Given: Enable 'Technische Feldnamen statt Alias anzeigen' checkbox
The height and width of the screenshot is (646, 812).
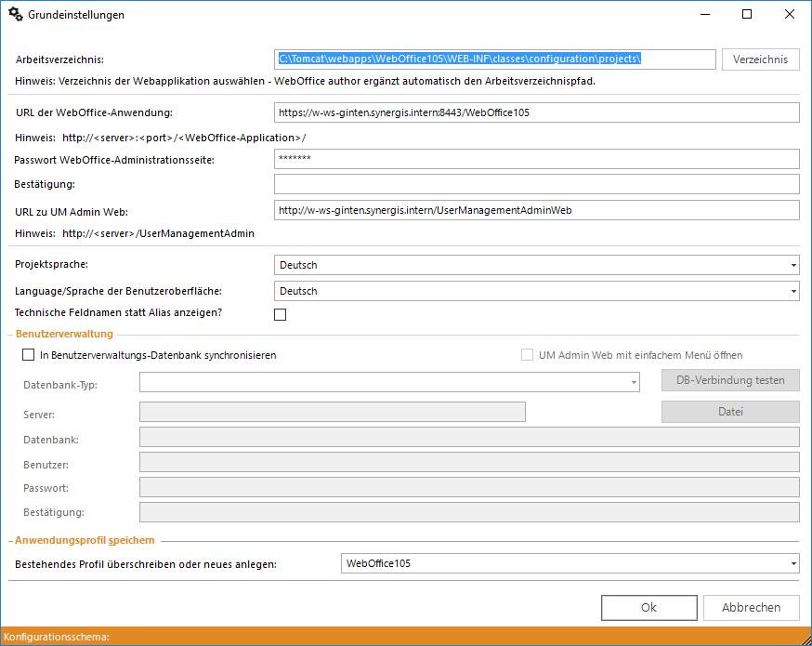Looking at the screenshot, I should pos(281,315).
